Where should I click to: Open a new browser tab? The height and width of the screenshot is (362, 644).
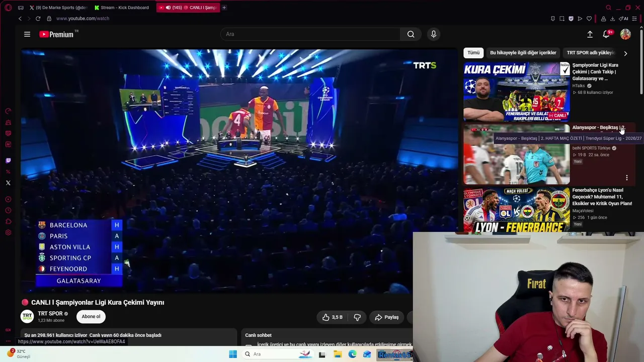coord(224,8)
